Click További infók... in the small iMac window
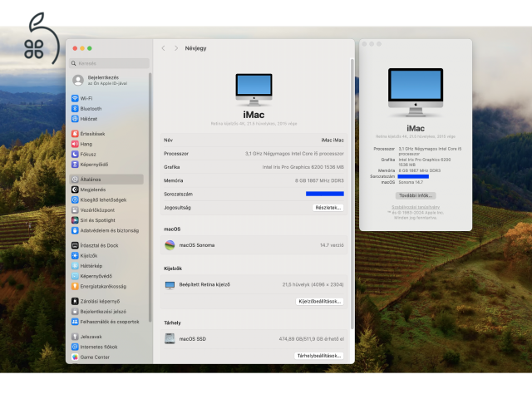532x399 pixels. click(x=416, y=196)
